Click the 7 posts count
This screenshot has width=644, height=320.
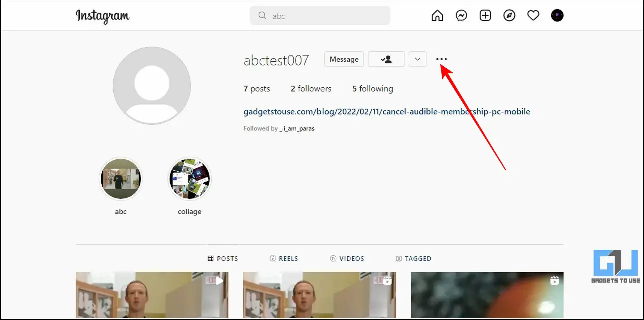(257, 89)
